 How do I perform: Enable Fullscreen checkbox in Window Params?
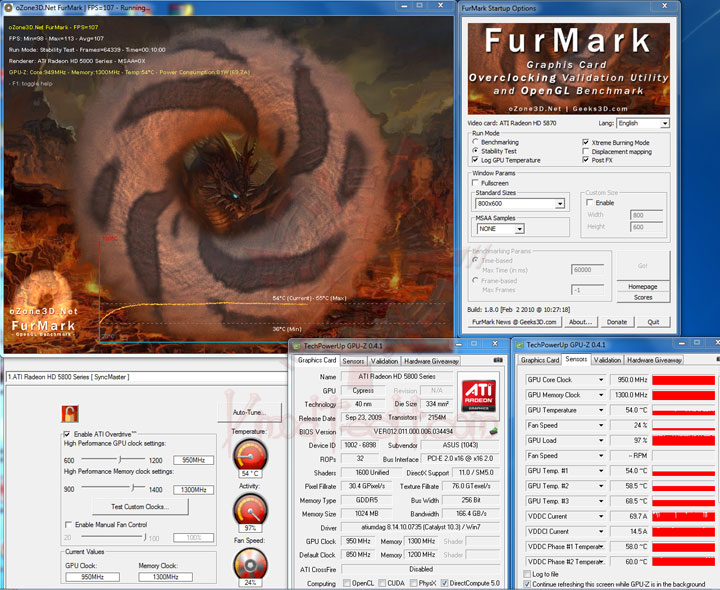click(475, 183)
